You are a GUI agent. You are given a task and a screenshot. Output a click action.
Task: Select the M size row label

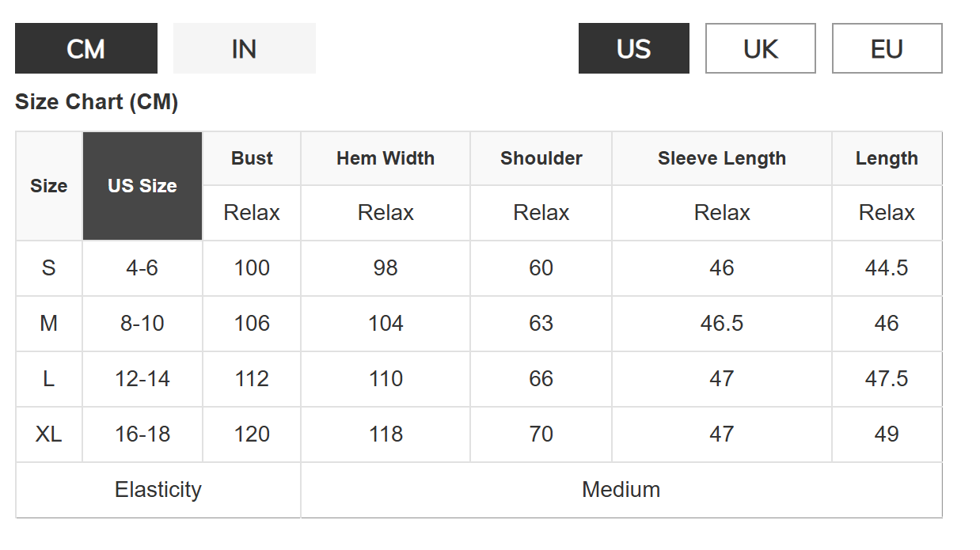pyautogui.click(x=49, y=324)
